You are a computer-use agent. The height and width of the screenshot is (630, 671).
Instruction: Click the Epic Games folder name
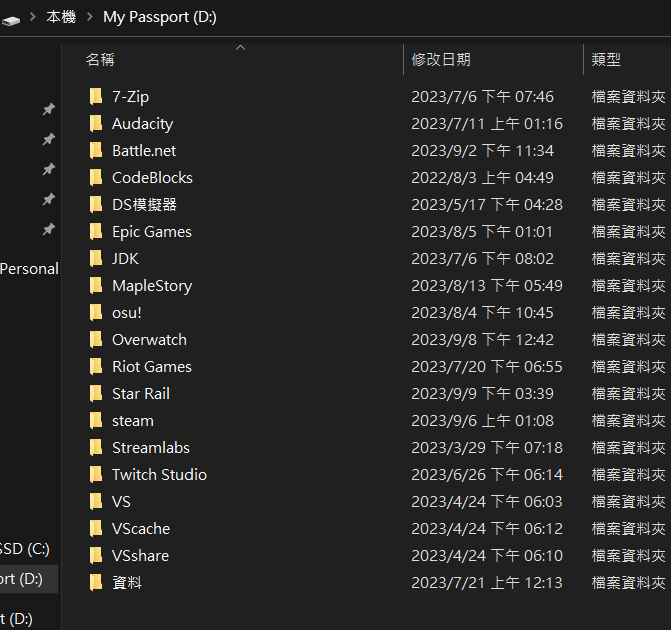152,232
